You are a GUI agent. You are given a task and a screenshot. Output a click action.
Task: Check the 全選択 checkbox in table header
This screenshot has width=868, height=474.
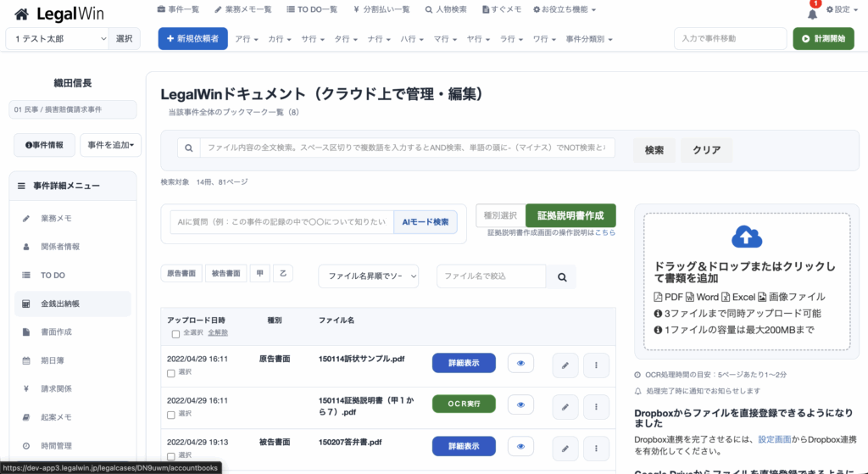click(175, 333)
